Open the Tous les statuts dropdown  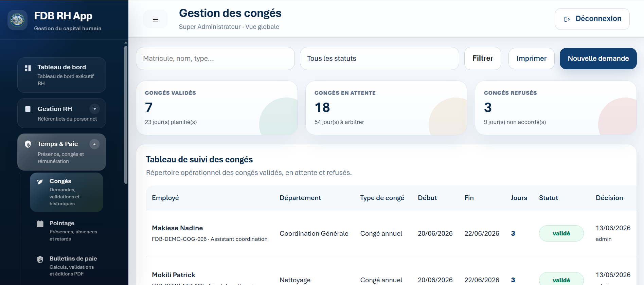379,58
